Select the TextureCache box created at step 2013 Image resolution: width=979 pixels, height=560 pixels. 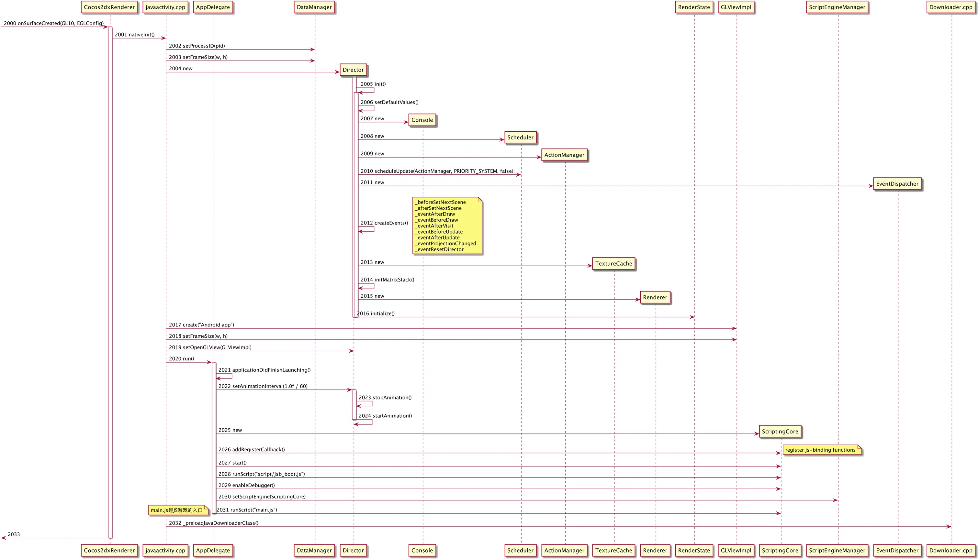(x=613, y=263)
